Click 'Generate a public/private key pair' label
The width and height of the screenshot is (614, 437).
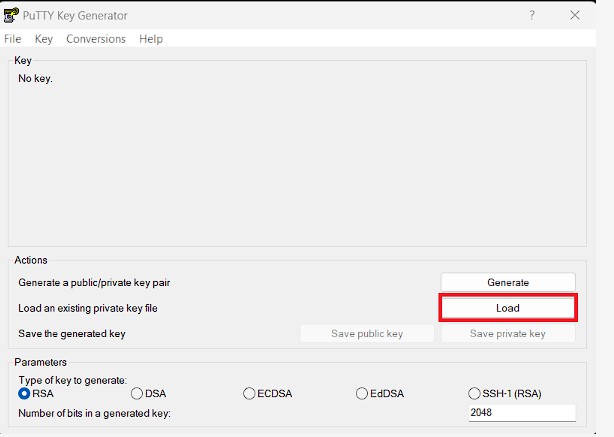coord(94,283)
